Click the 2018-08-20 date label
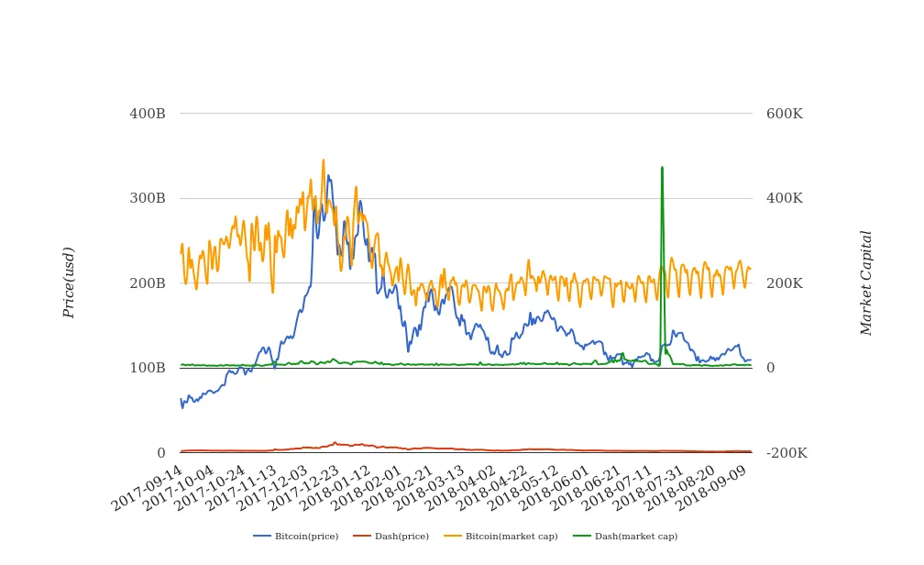 pos(681,487)
